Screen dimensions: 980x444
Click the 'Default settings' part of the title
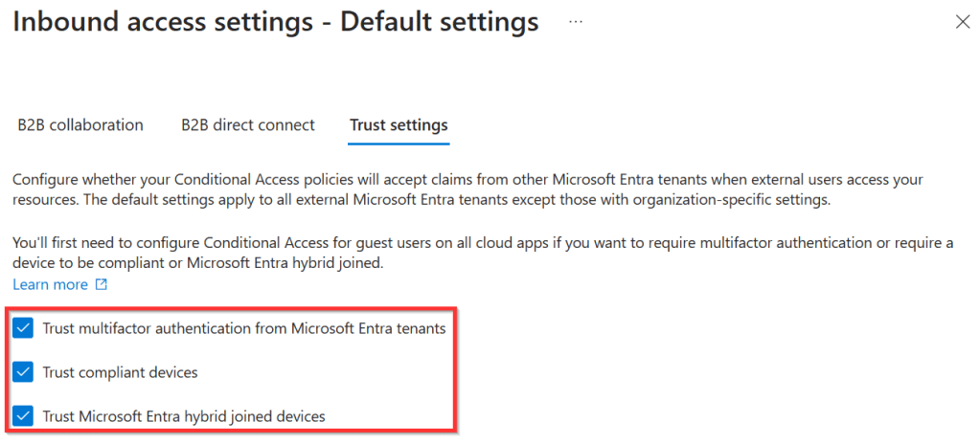[x=439, y=21]
